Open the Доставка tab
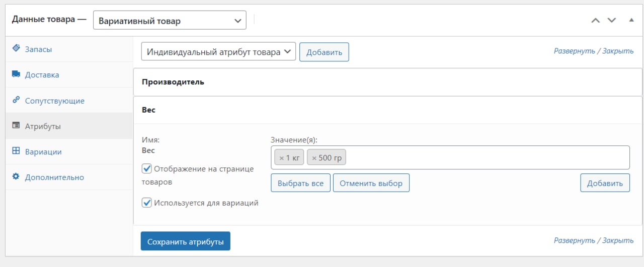The height and width of the screenshot is (267, 644). pos(69,74)
